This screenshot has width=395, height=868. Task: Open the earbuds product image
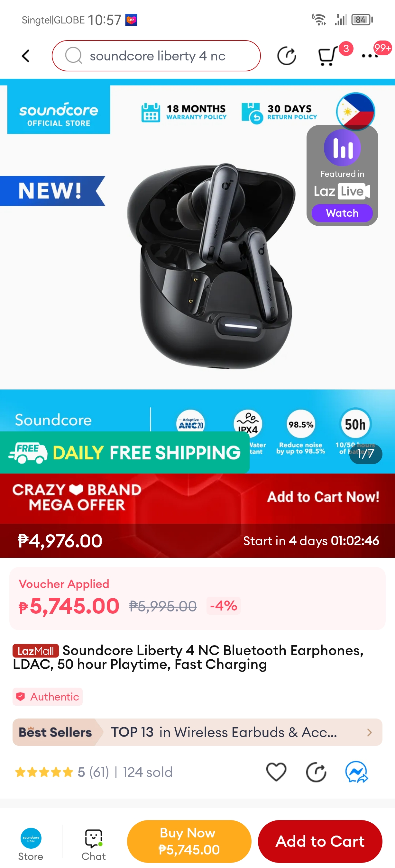(211, 266)
